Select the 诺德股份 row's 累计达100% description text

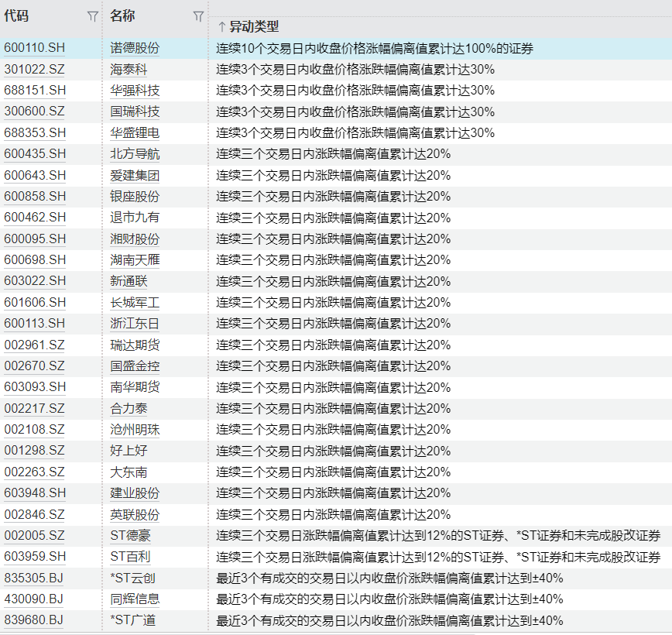(x=375, y=49)
